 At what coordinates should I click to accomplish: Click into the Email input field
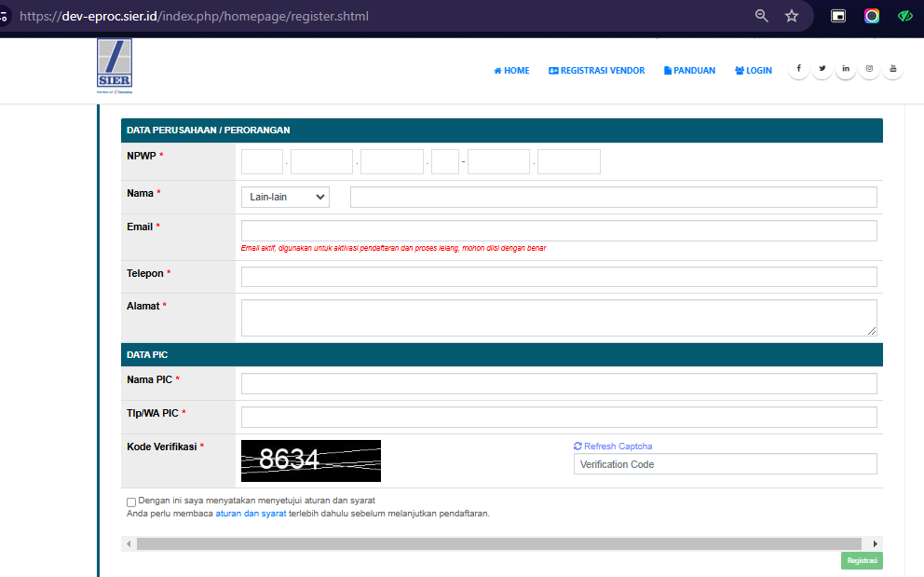pos(559,230)
